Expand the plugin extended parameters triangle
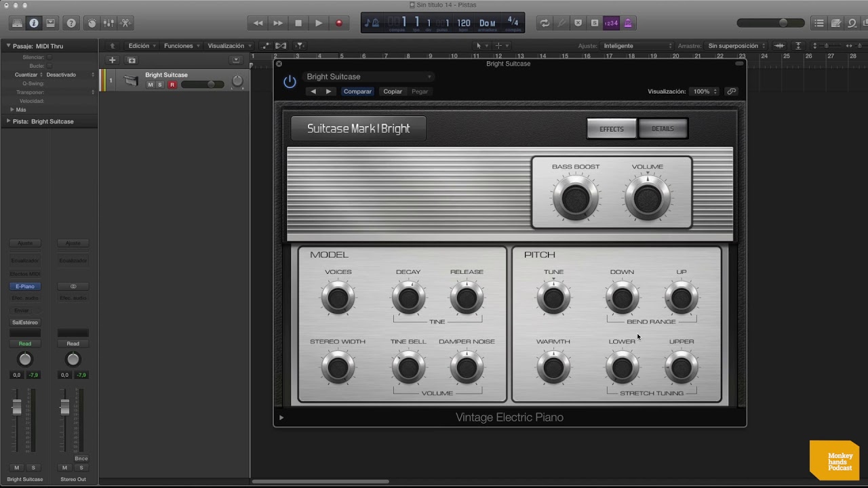 [x=281, y=418]
